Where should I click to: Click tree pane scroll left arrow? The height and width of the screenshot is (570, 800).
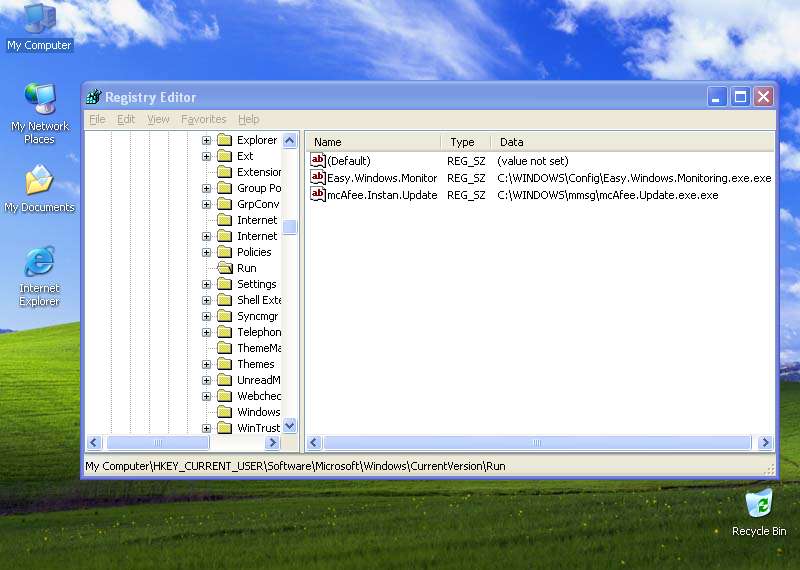[x=94, y=442]
